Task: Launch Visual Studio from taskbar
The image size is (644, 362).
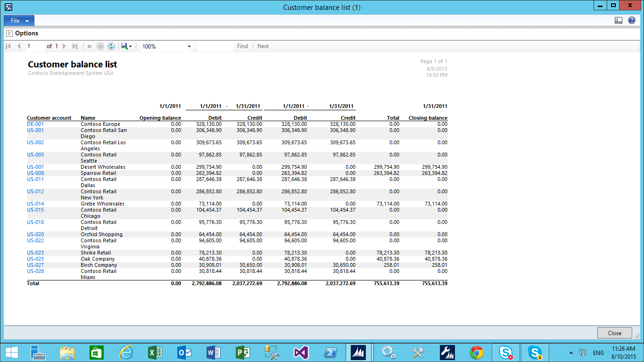Action: pyautogui.click(x=301, y=353)
